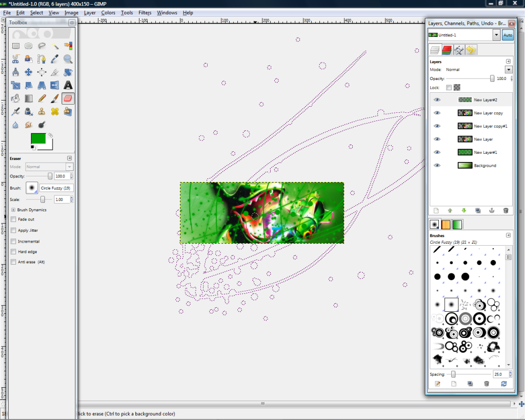
Task: Open the Eraser tool options menu
Action: [69, 158]
